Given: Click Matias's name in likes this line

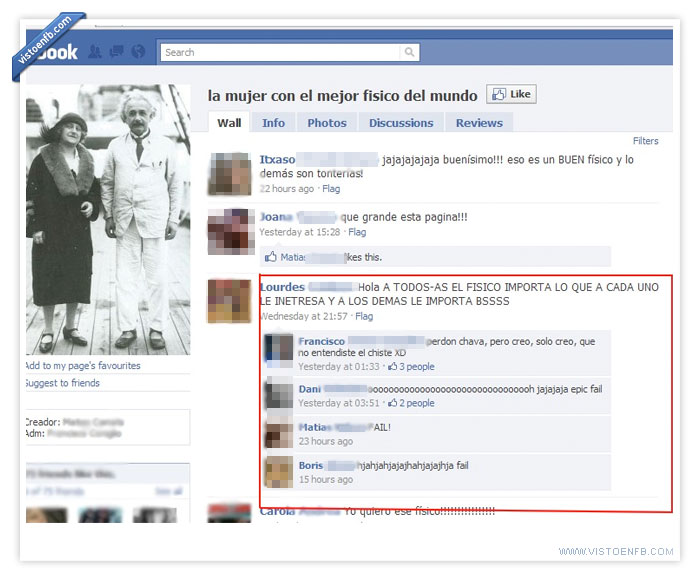Looking at the screenshot, I should tap(293, 257).
